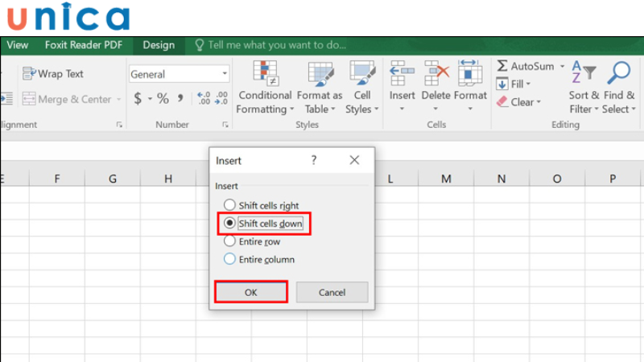Screen dimensions: 644x362
Task: Select column N header
Action: [502, 179]
